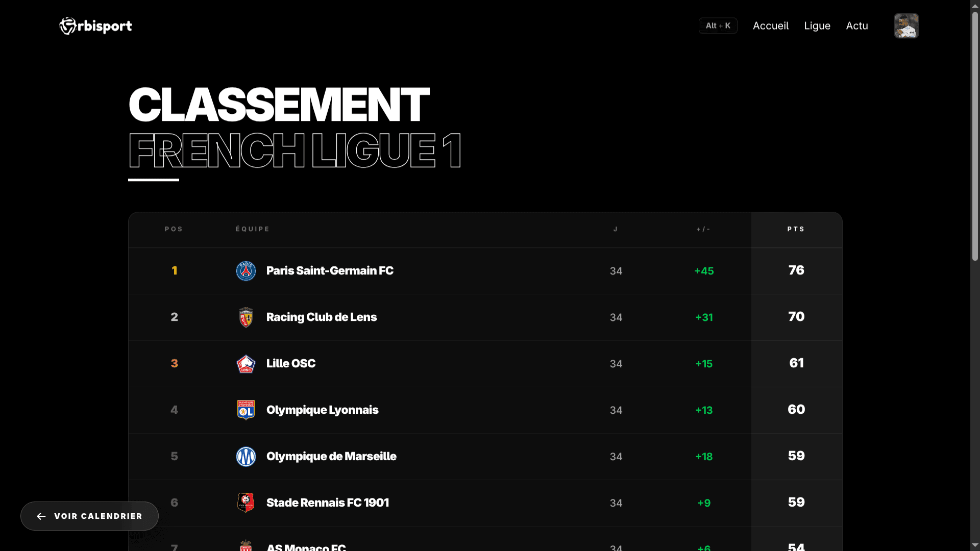The image size is (980, 551).
Task: Open Paris Saint-Germain FC team name
Action: click(x=330, y=271)
